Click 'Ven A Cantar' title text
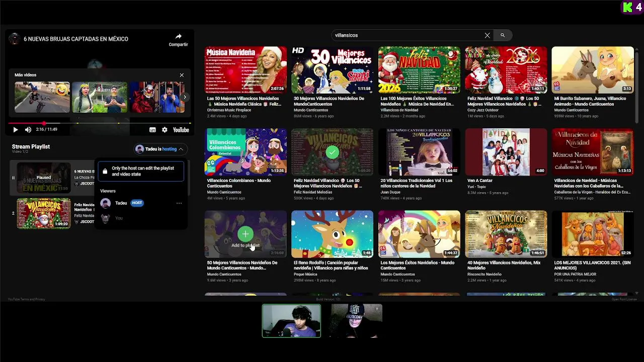 click(x=479, y=180)
